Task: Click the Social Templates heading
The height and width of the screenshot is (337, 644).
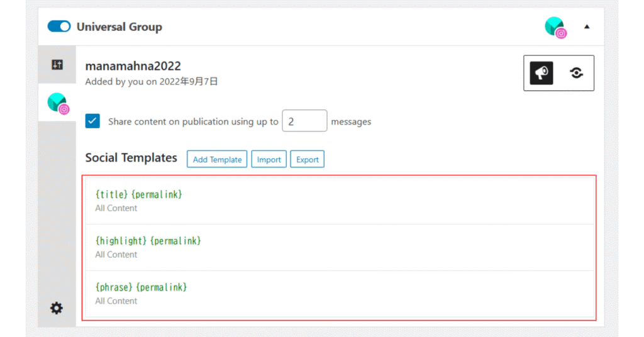Action: pos(131,158)
